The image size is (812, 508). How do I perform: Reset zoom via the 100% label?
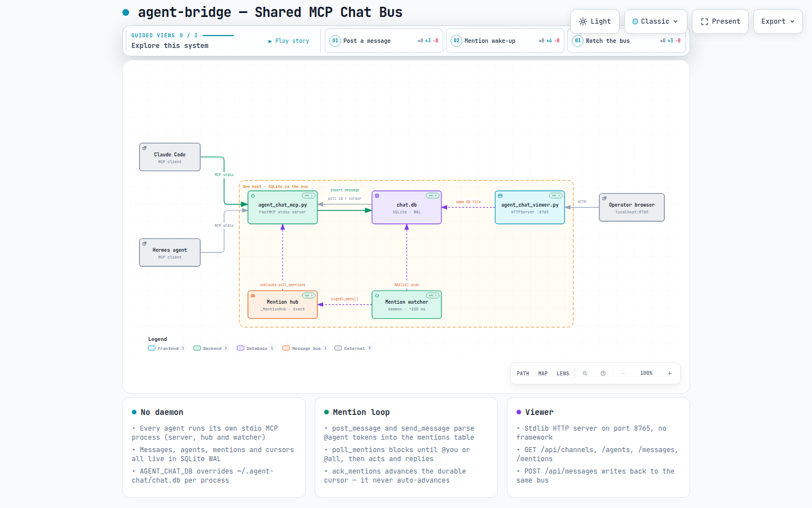coord(646,373)
